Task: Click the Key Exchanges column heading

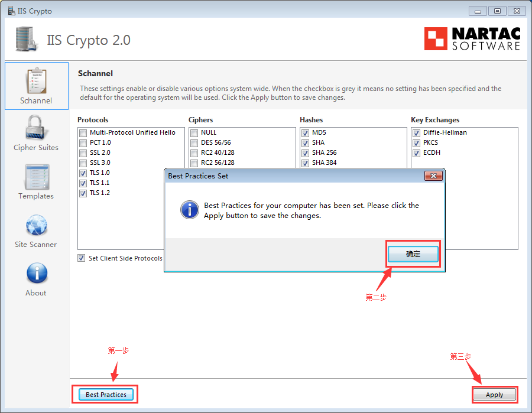Action: click(x=435, y=120)
